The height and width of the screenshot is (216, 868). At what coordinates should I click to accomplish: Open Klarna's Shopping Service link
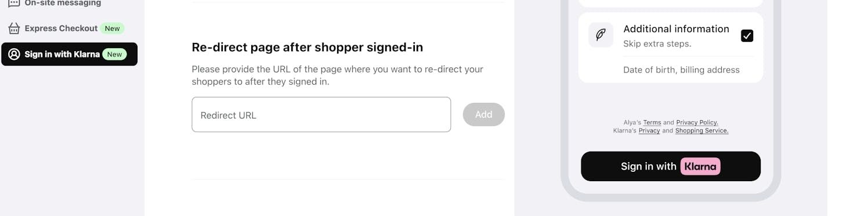click(x=701, y=131)
